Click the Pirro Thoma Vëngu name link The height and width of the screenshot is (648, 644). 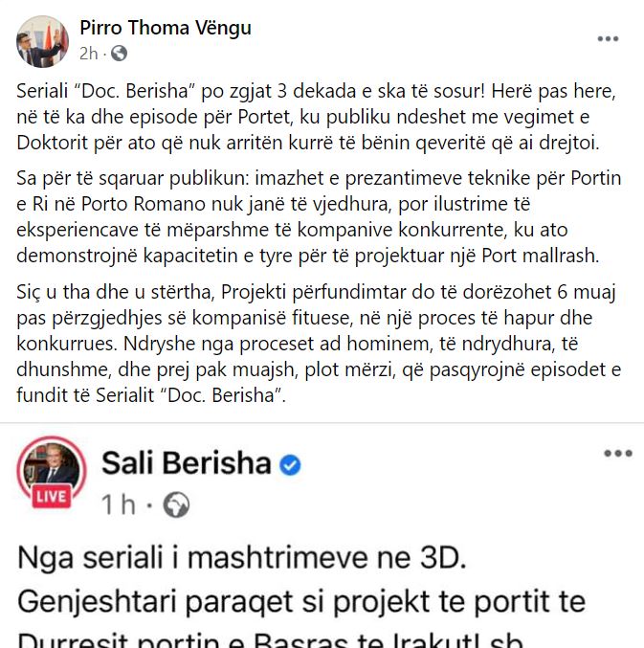coord(166,28)
